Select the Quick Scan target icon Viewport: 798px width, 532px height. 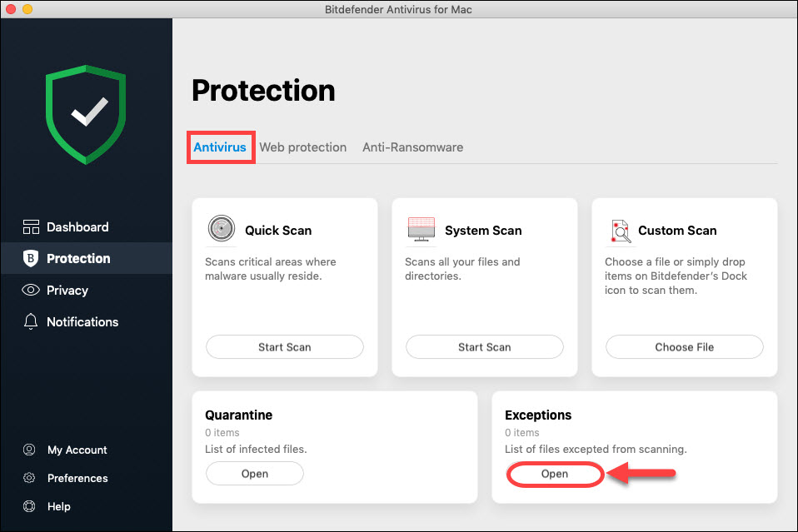click(222, 229)
